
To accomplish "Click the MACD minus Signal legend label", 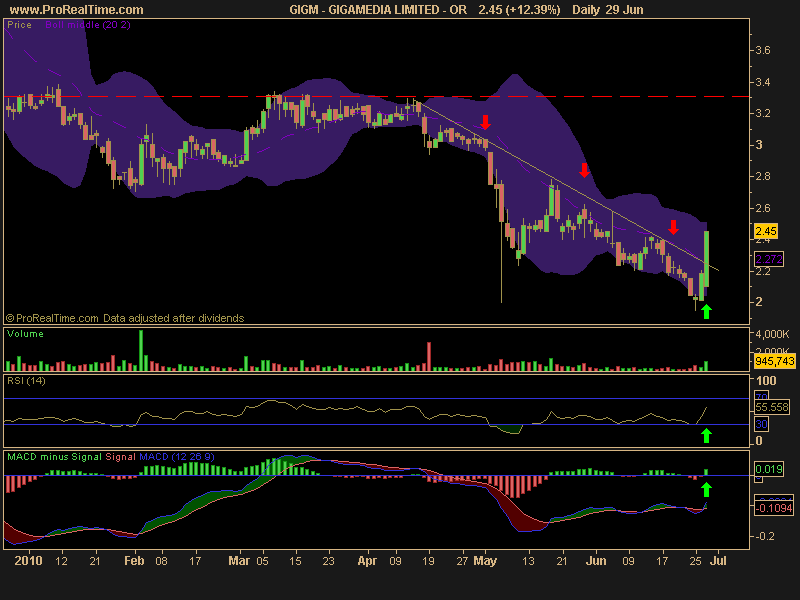I will (x=55, y=457).
